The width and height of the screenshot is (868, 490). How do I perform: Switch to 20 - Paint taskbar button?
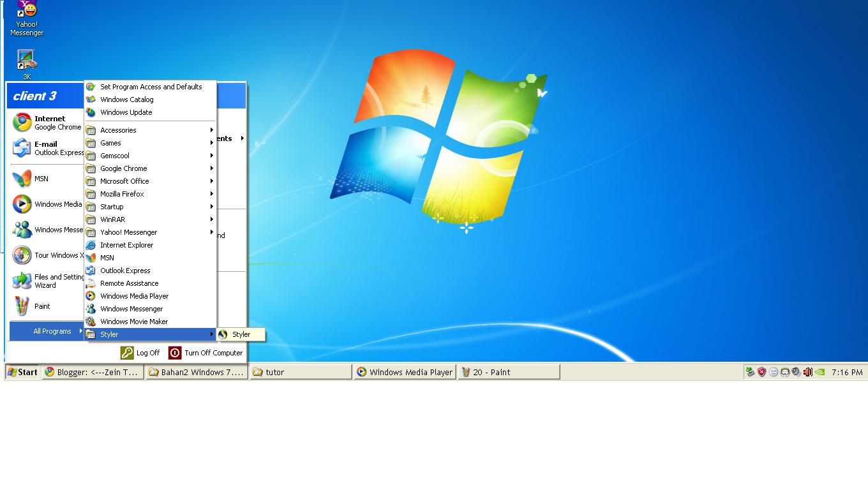(509, 372)
